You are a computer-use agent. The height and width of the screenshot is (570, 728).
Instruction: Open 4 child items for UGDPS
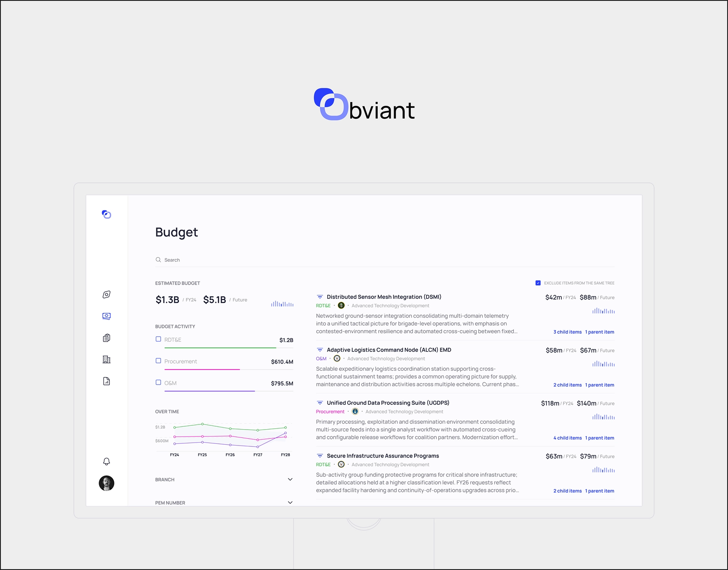point(567,438)
